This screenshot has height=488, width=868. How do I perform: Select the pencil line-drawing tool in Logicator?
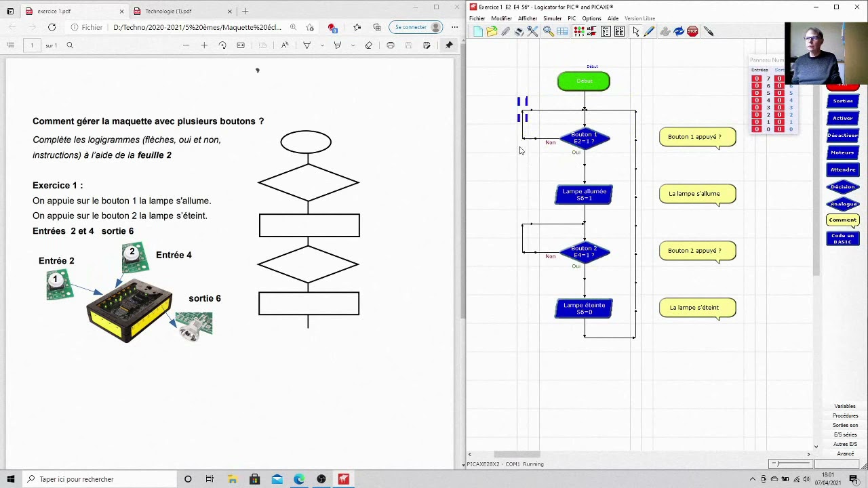[649, 31]
